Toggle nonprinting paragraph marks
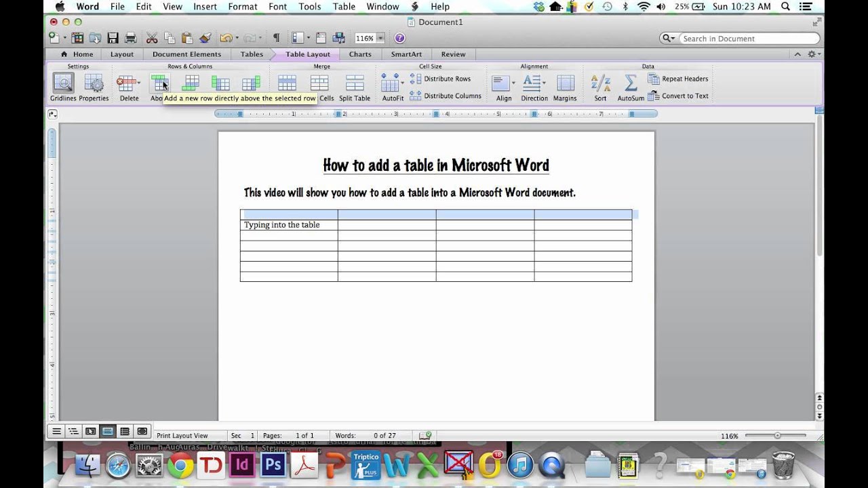 pyautogui.click(x=276, y=38)
